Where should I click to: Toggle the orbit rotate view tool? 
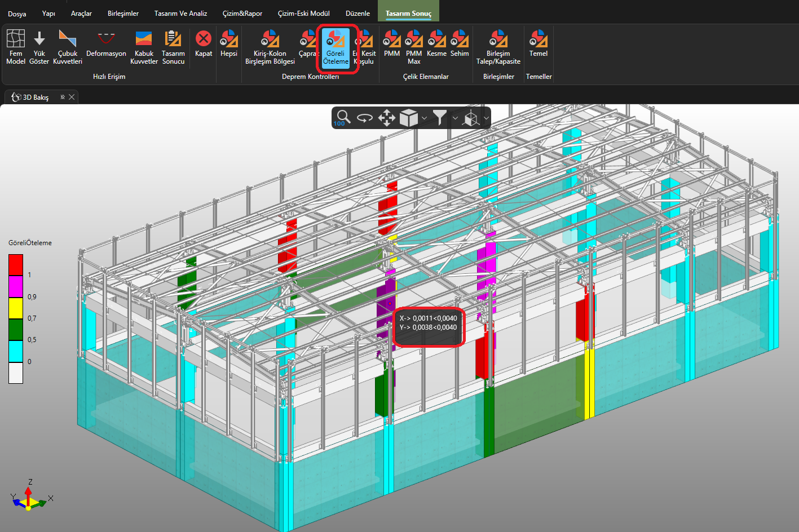click(365, 118)
